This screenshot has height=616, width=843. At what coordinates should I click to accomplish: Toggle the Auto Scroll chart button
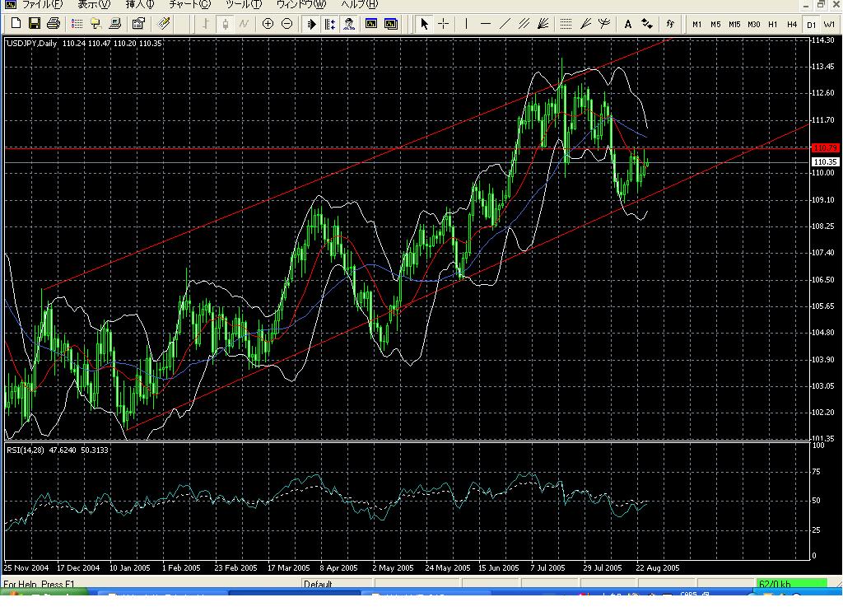[312, 24]
